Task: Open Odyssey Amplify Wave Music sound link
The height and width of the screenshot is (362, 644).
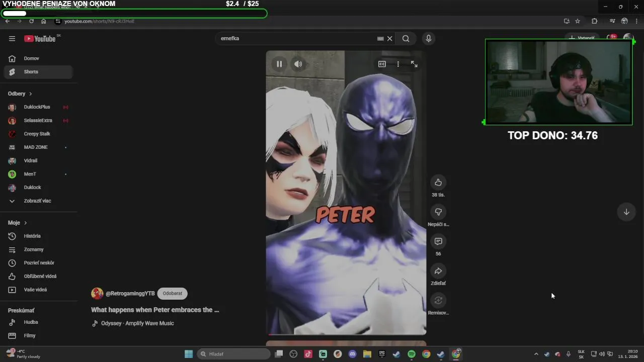Action: coord(137,323)
